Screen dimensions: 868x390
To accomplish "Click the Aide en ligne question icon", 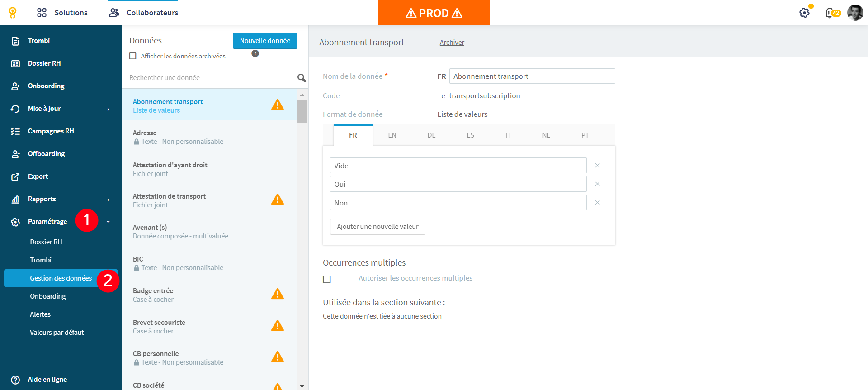I will (15, 380).
